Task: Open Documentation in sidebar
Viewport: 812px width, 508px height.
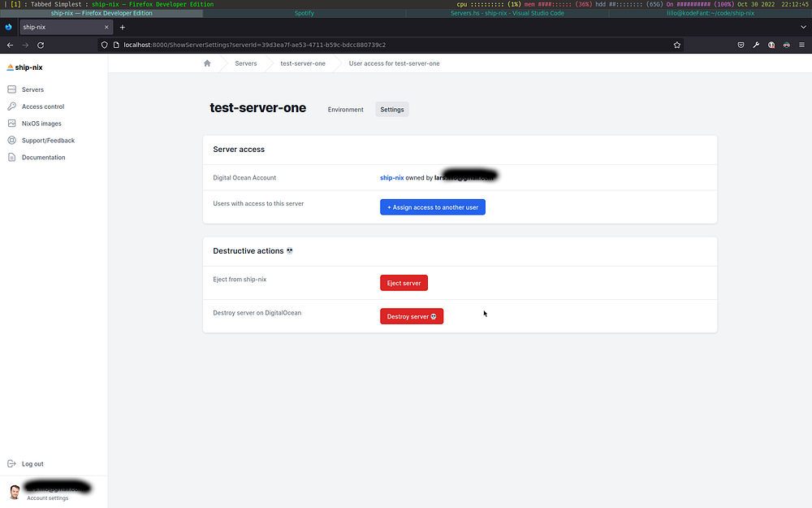Action: [44, 158]
